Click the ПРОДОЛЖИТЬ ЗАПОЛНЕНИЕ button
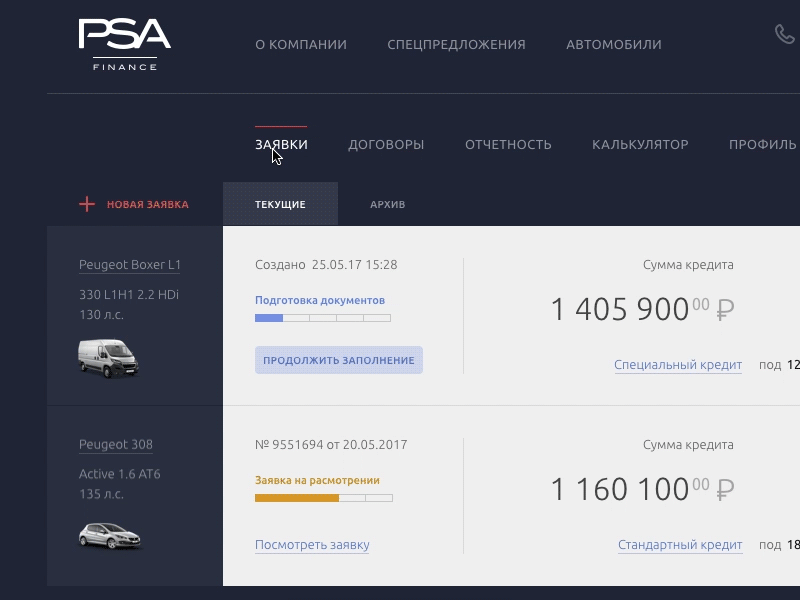 340,359
